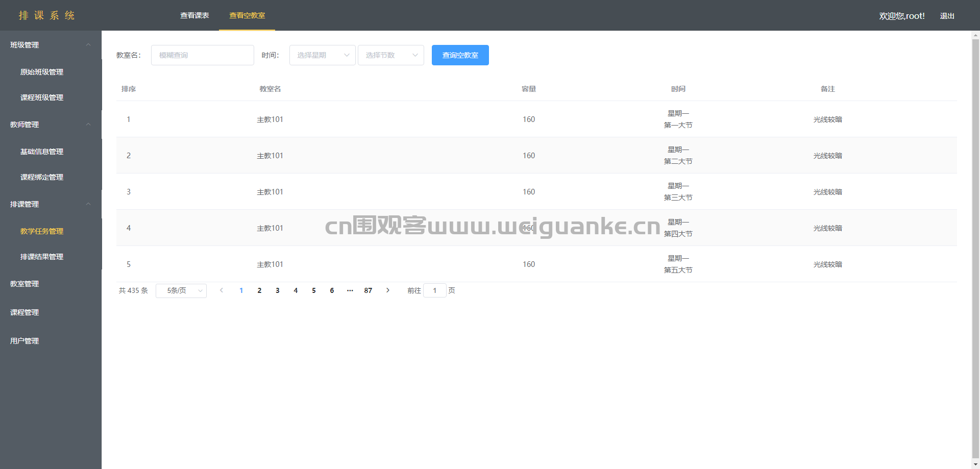Switch to the 查看课表 tab
The height and width of the screenshot is (469, 980).
pyautogui.click(x=194, y=15)
